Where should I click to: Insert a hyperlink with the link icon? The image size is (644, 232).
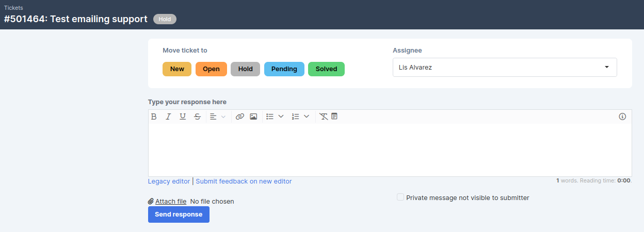(x=239, y=117)
